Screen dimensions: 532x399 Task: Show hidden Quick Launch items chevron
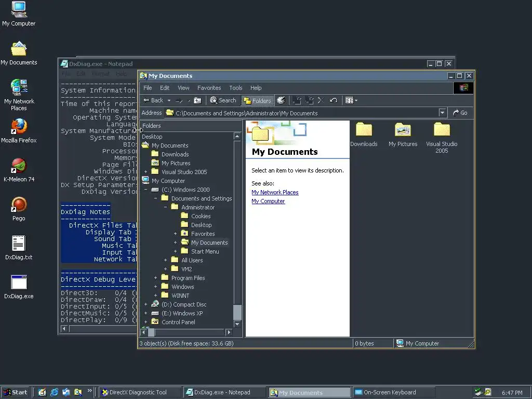(x=89, y=391)
